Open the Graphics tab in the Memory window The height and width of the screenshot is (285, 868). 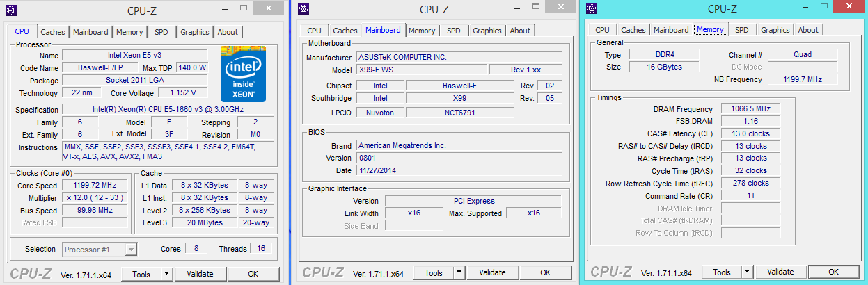click(x=775, y=30)
